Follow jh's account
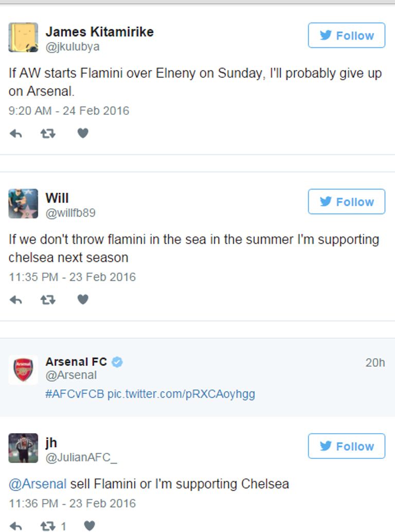The width and height of the screenshot is (395, 532). (346, 446)
